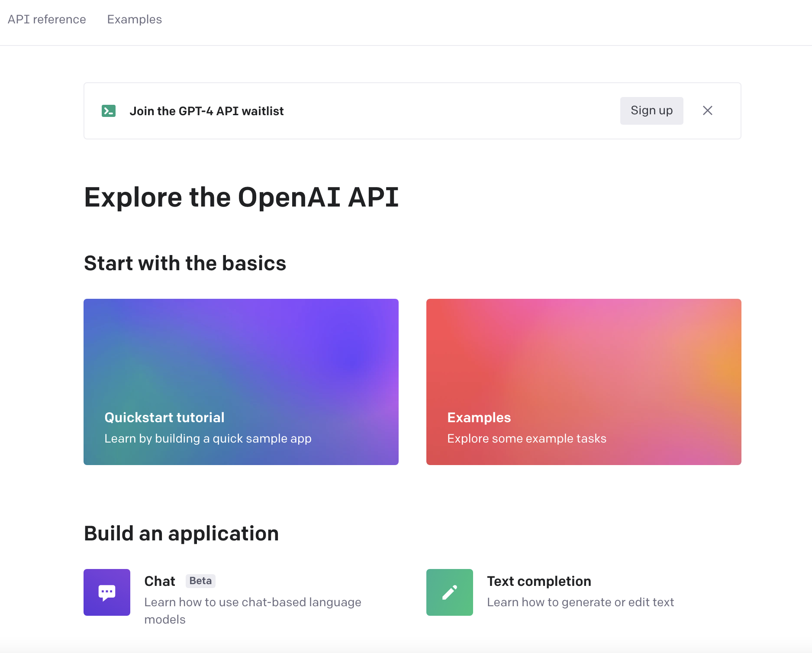
Task: Click the Sign up button
Action: 652,111
